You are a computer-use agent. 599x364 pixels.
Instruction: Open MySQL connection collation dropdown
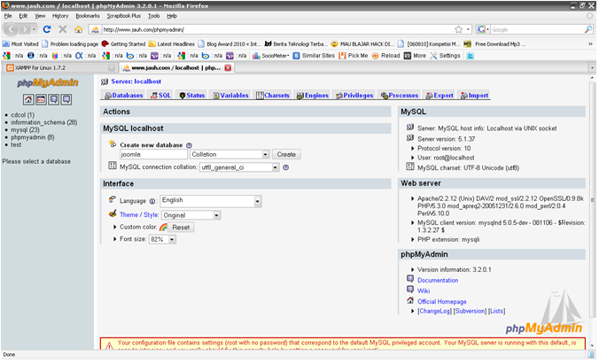(x=239, y=167)
